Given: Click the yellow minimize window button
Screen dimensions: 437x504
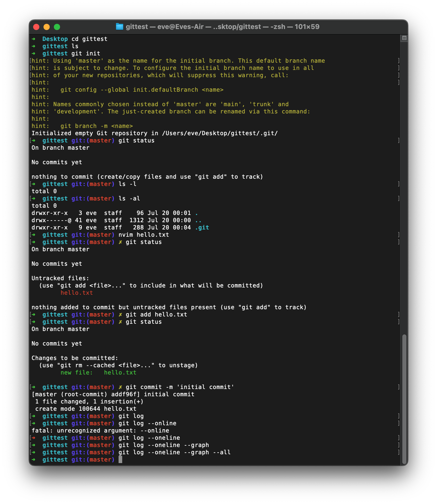Looking at the screenshot, I should [x=47, y=27].
